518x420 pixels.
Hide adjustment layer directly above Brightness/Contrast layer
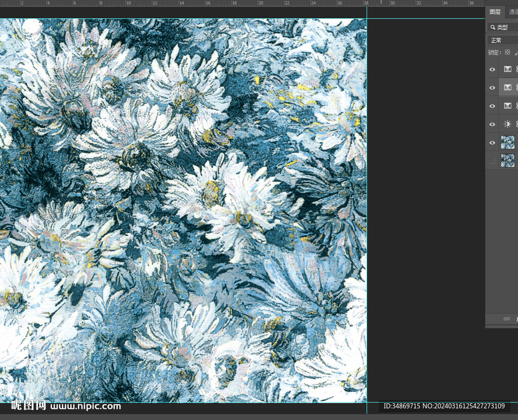pos(492,106)
